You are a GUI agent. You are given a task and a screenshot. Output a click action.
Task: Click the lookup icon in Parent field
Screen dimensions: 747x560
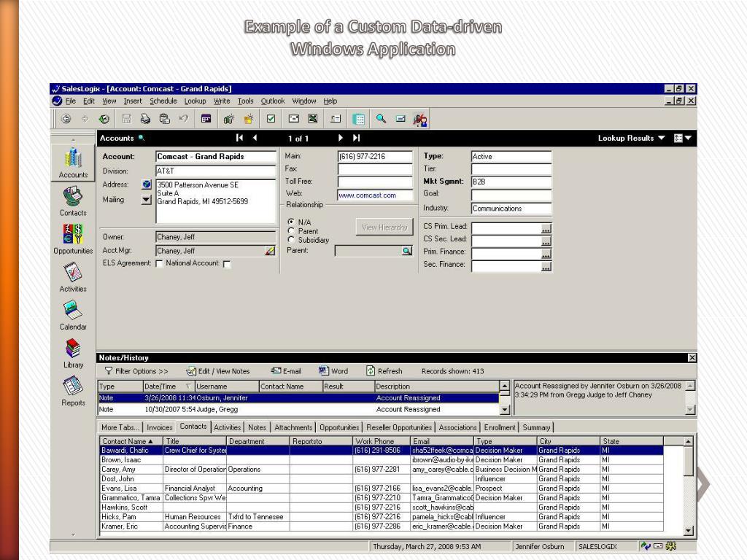click(x=406, y=251)
